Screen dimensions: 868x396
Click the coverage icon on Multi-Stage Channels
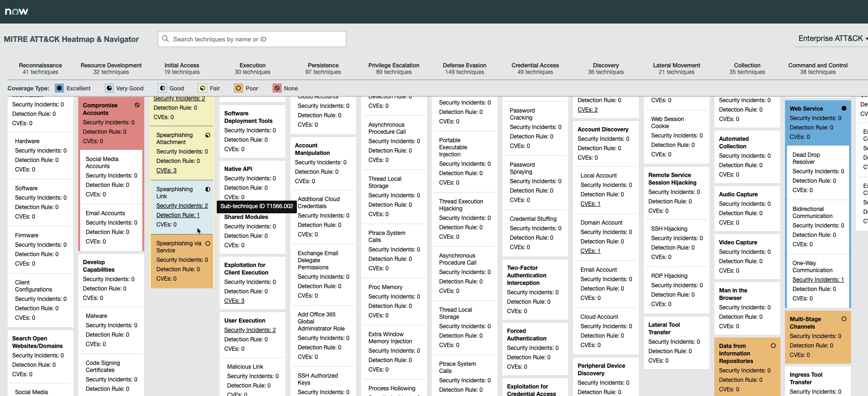click(x=844, y=319)
